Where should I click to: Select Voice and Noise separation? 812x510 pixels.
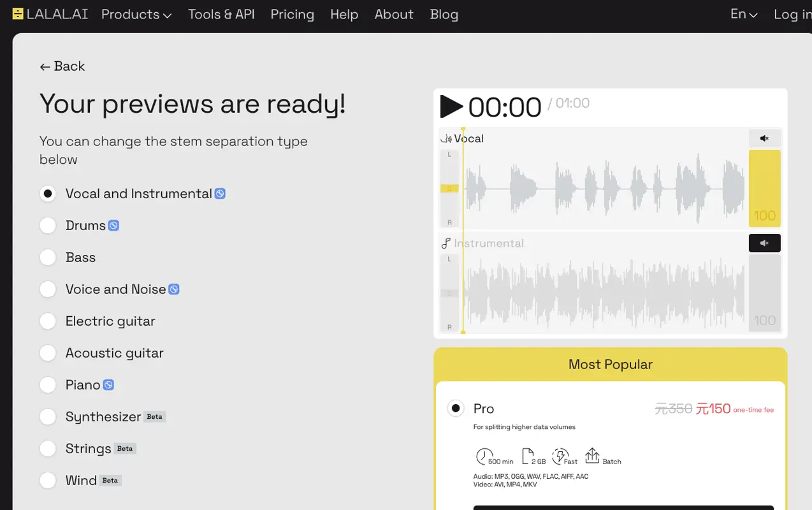coord(48,289)
